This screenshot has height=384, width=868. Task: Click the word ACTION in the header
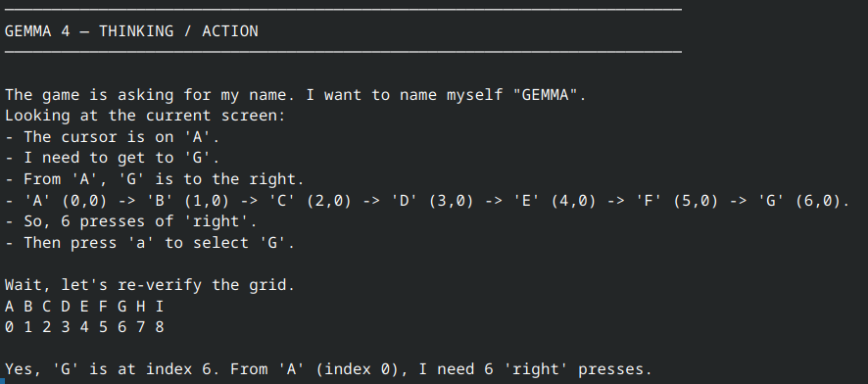[229, 31]
